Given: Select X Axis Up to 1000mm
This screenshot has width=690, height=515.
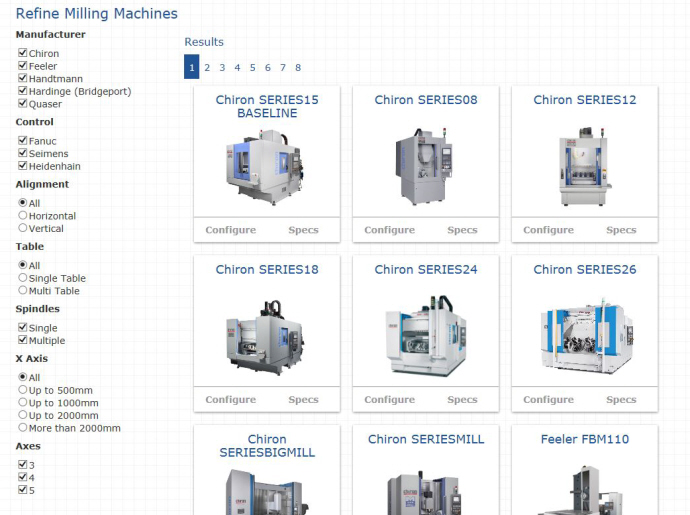Looking at the screenshot, I should 22,402.
